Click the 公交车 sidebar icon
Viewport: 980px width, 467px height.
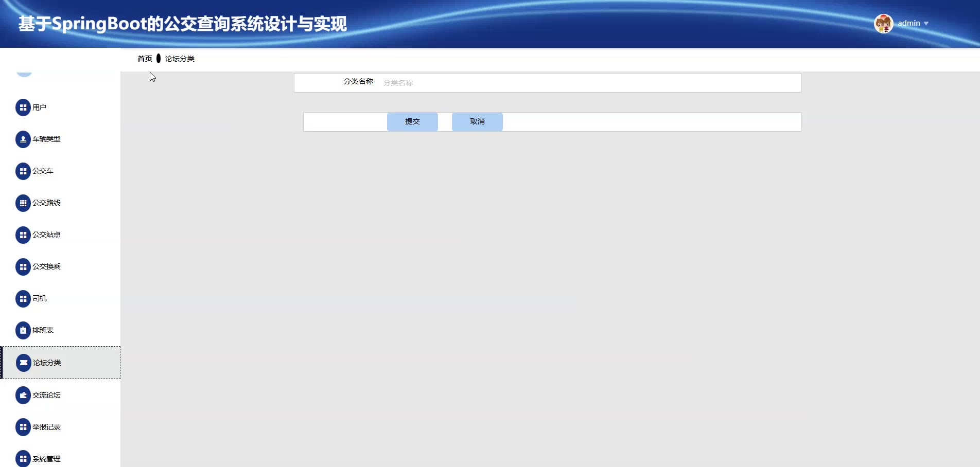click(23, 171)
